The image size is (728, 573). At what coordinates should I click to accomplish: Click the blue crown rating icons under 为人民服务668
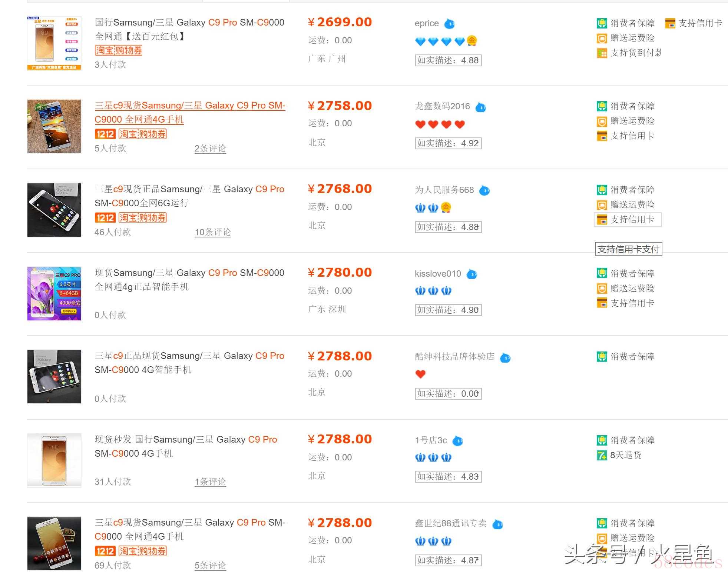pos(426,208)
